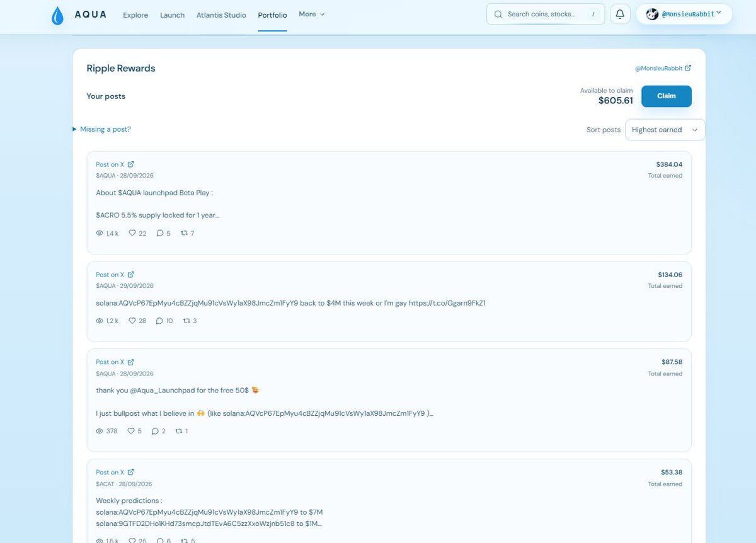Viewport: 756px width, 543px height.
Task: Select the Portfolio tab
Action: (x=272, y=14)
